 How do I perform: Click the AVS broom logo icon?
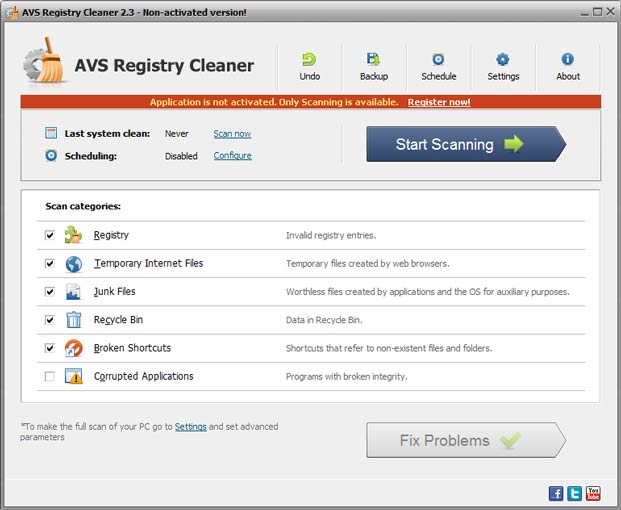(44, 61)
